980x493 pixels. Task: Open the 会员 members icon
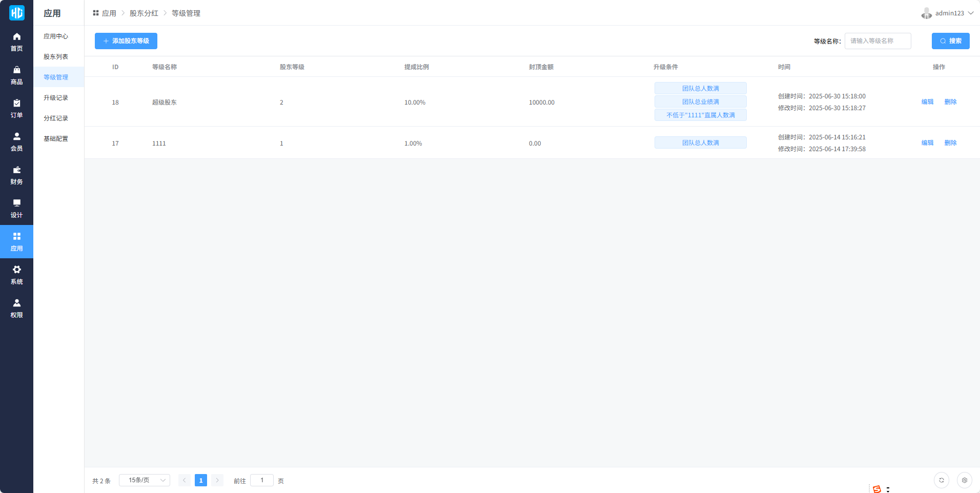click(x=16, y=137)
